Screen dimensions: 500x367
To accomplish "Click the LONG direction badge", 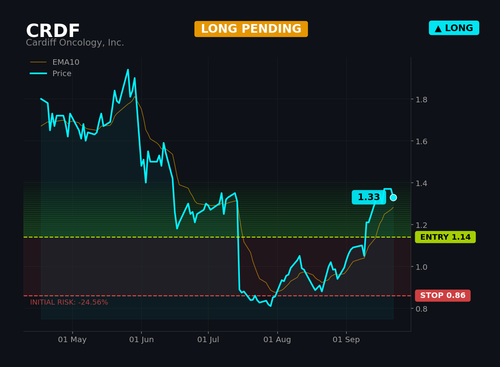I will coord(454,28).
